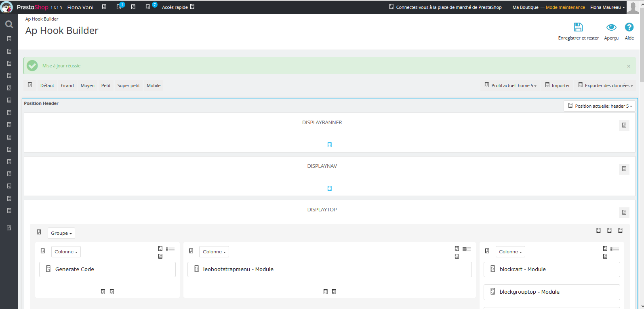Click the PrestaShop logo in the top bar
The image size is (644, 309).
[33, 7]
